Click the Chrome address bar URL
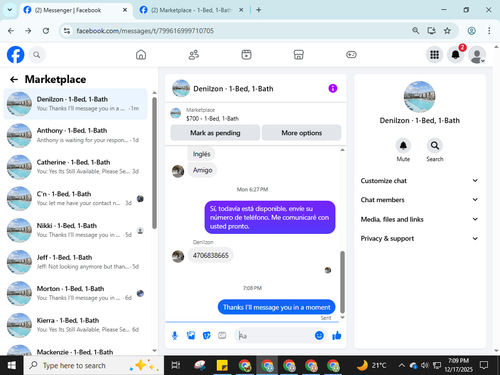Image resolution: width=500 pixels, height=375 pixels. pos(145,31)
